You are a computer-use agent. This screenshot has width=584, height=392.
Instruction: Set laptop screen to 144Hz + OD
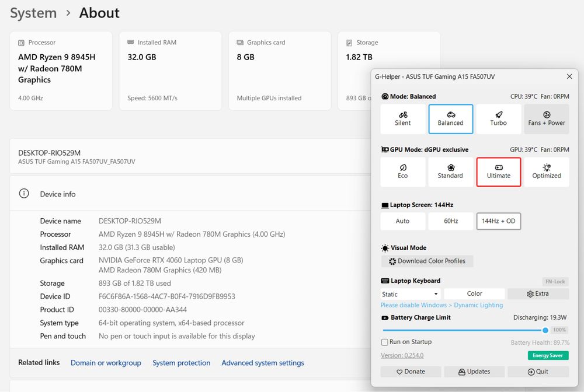point(498,221)
